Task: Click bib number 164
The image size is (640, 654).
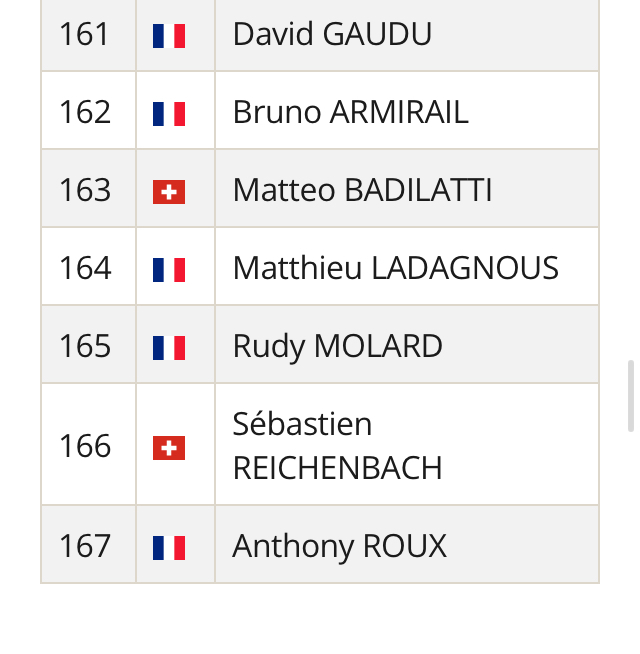Action: [x=85, y=268]
